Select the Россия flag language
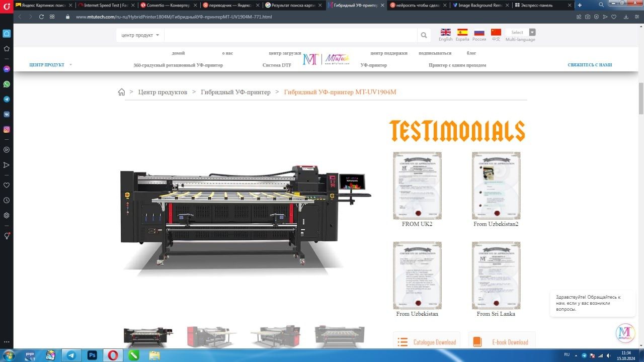 click(x=479, y=32)
